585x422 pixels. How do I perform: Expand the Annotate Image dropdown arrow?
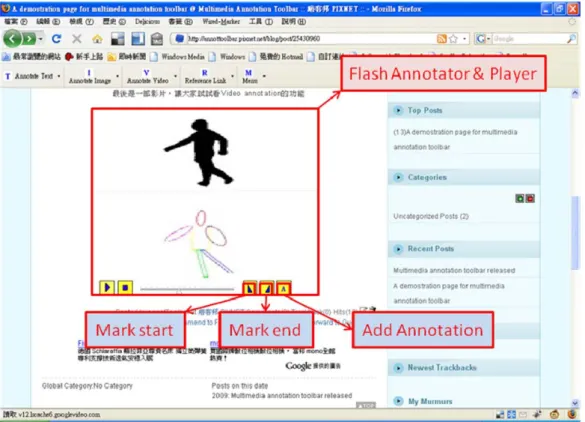118,76
